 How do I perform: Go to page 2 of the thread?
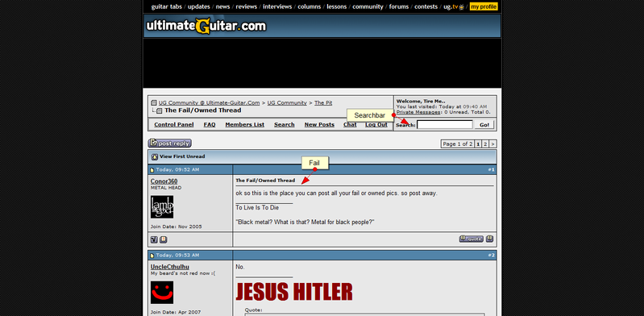[x=485, y=143]
